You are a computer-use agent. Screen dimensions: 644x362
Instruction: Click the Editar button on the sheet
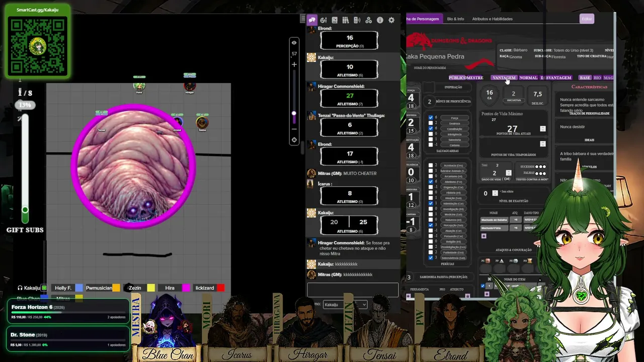pyautogui.click(x=587, y=19)
